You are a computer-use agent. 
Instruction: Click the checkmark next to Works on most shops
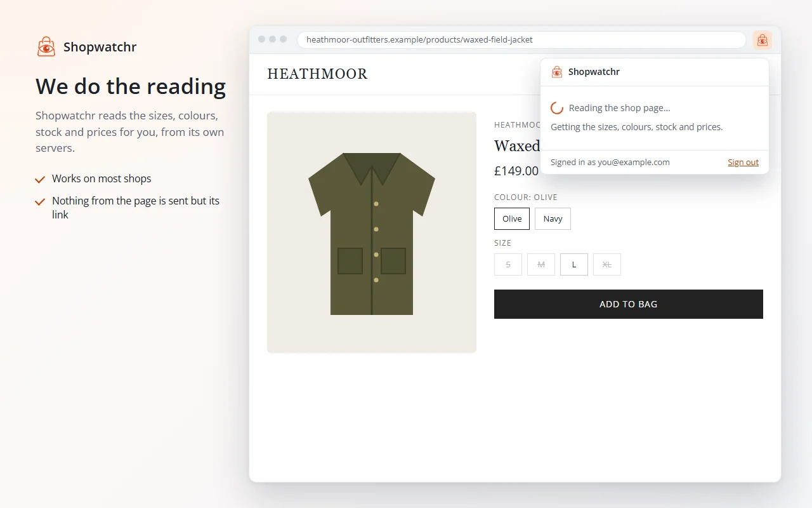tap(40, 180)
